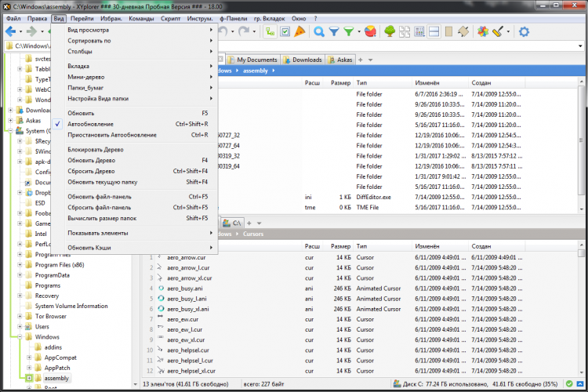
Task: Click the blue Back arrow icon
Action: [10, 32]
